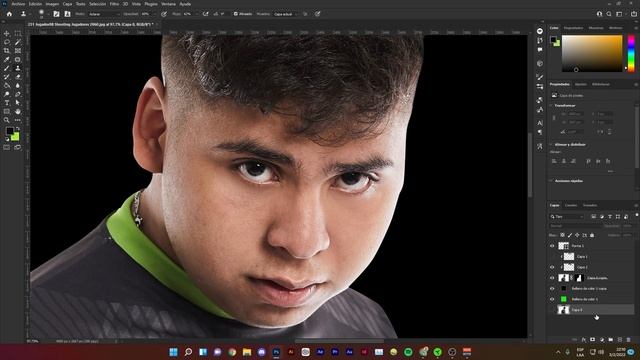Click the rainbow hue slider in Color panel
Image resolution: width=640 pixels, height=360 pixels.
pos(631,53)
